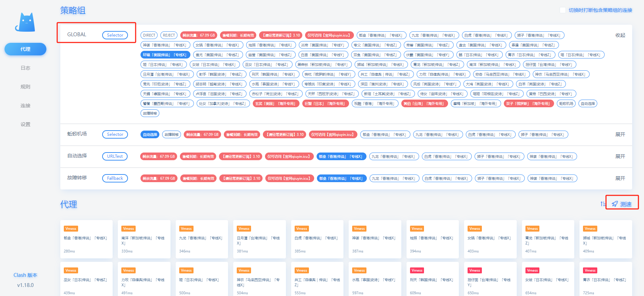
Task: Click the proxy sort order icon
Action: [x=603, y=204]
